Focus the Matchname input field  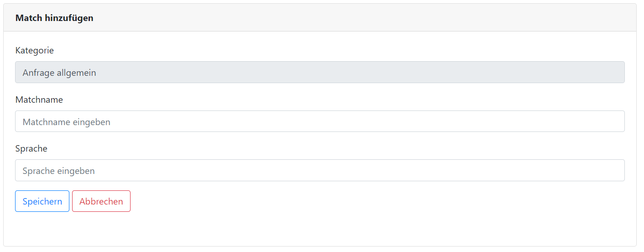[319, 121]
